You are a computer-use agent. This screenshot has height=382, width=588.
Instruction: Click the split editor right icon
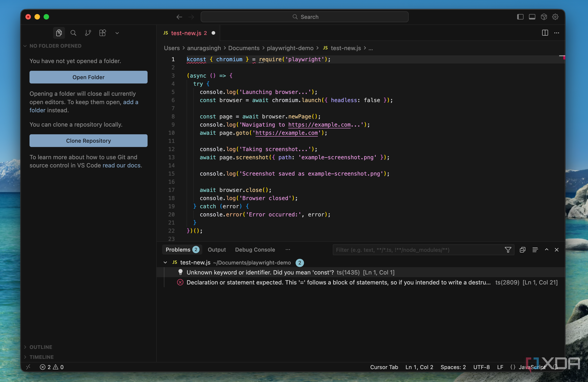point(545,33)
